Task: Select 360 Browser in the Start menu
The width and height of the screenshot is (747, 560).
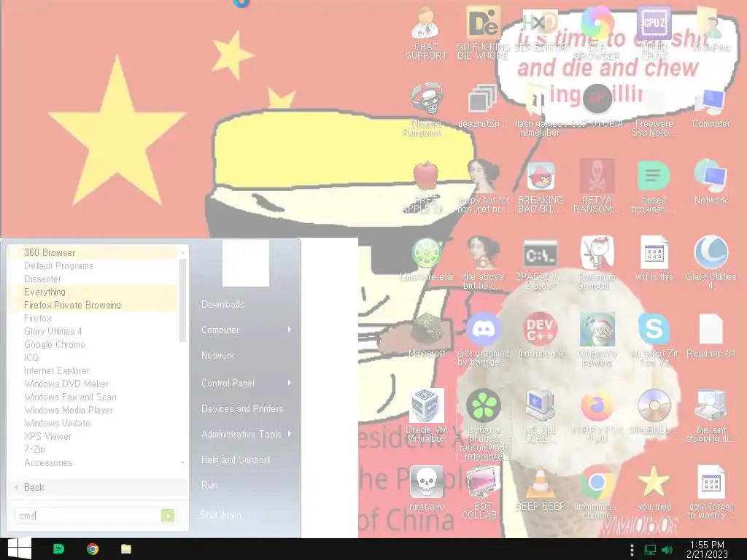Action: (93, 252)
